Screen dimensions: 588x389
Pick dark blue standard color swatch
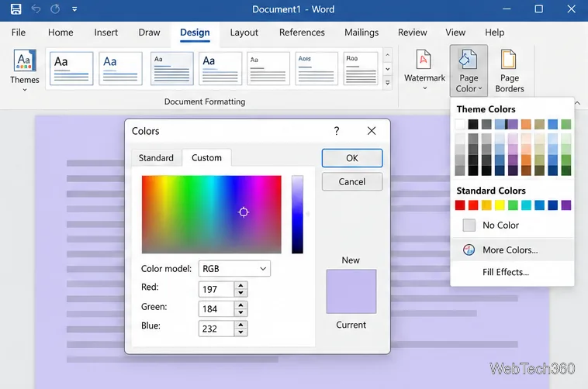coord(553,205)
